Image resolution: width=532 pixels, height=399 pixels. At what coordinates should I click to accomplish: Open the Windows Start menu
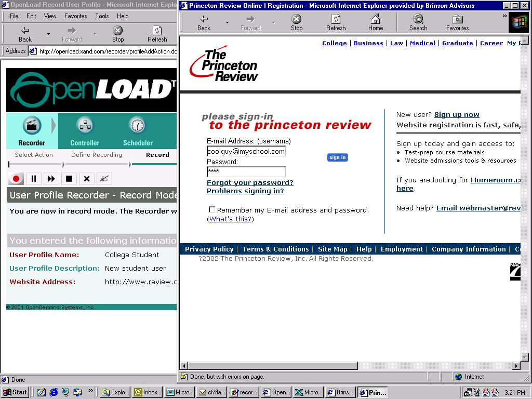click(x=15, y=392)
